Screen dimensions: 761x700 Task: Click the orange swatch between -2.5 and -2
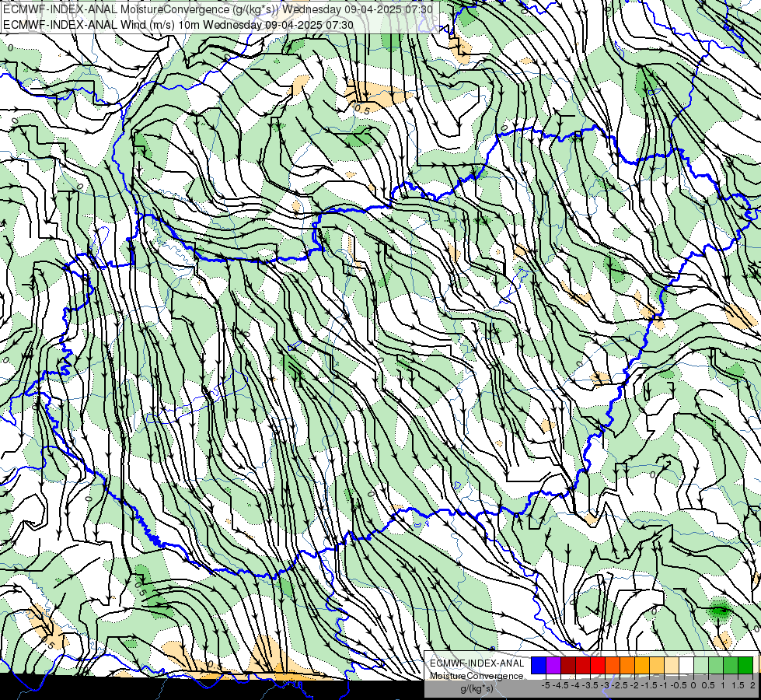pyautogui.click(x=627, y=665)
